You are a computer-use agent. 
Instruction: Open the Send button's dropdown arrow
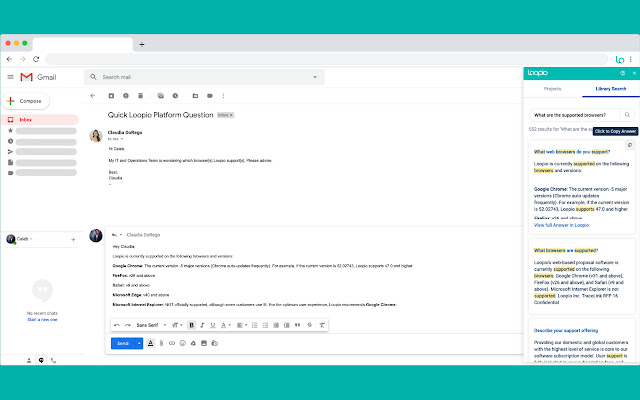pos(139,343)
